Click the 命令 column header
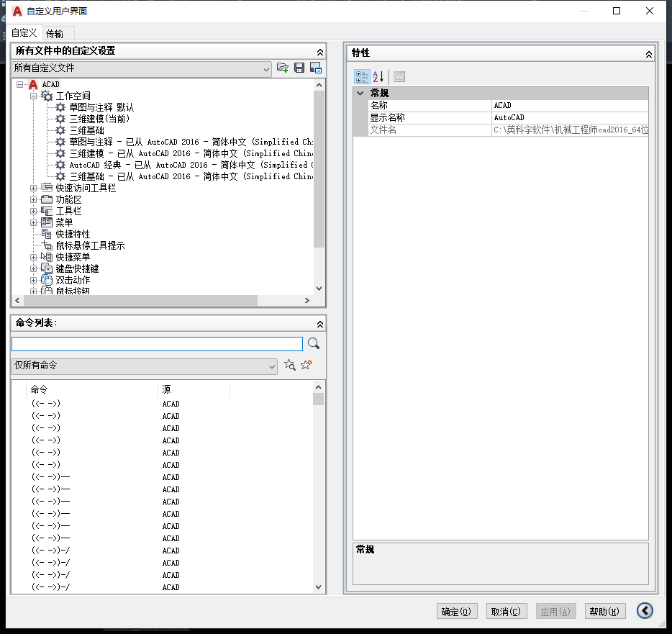Viewport: 672px width, 634px height. click(x=91, y=389)
